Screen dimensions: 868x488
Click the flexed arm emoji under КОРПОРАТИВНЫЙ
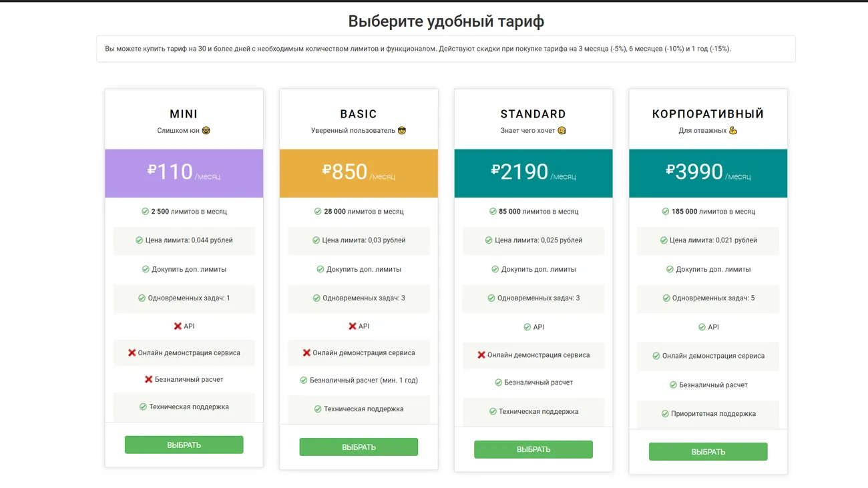[x=733, y=131]
